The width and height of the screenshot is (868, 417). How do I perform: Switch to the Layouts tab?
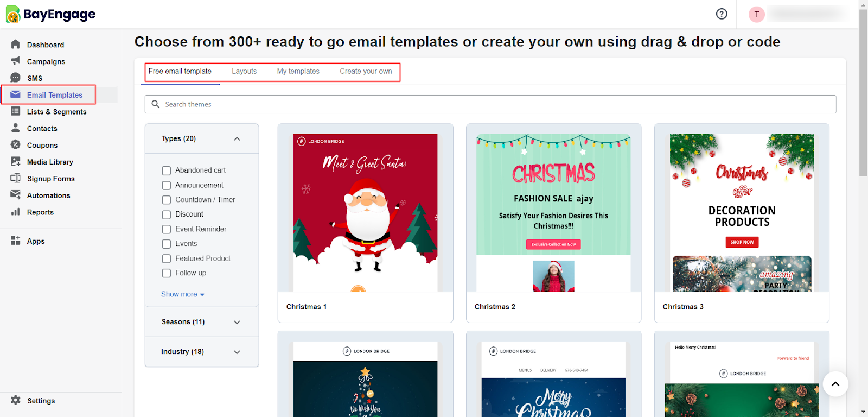244,71
